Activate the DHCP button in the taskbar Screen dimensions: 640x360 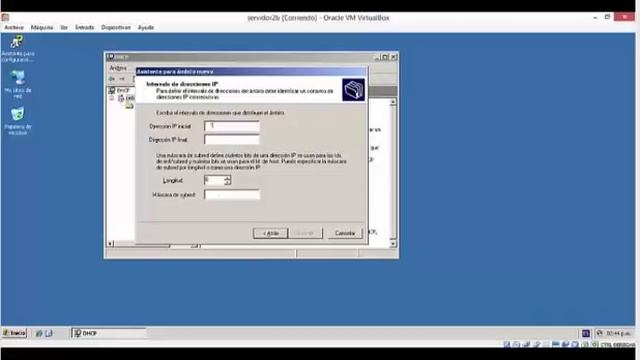click(x=109, y=333)
